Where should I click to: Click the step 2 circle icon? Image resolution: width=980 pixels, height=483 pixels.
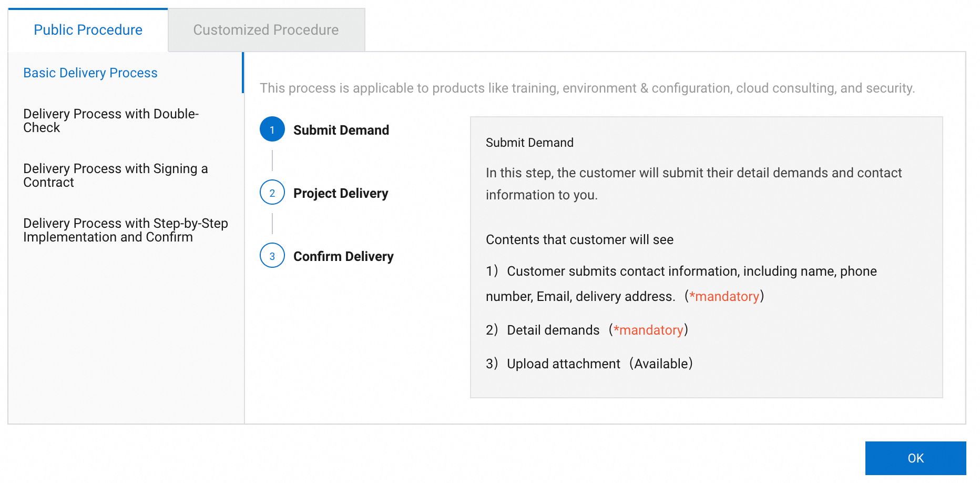(272, 193)
